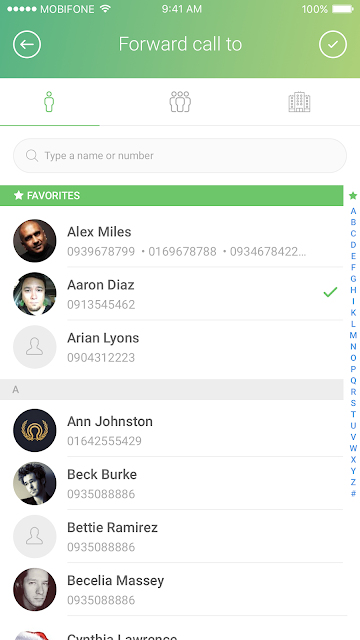
Task: Deselect Aaron Diaz's green checkmark
Action: click(330, 292)
